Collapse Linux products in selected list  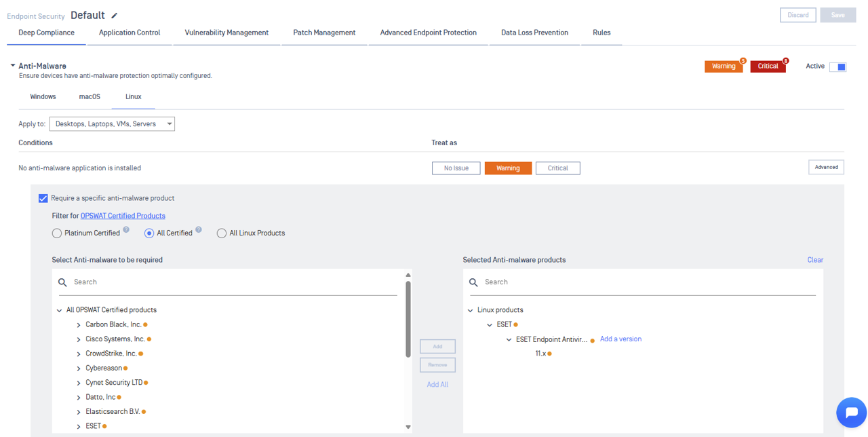471,310
